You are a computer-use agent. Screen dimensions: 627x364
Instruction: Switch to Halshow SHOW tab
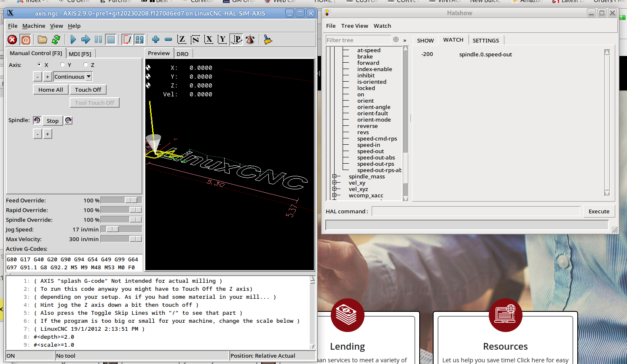[x=425, y=41]
